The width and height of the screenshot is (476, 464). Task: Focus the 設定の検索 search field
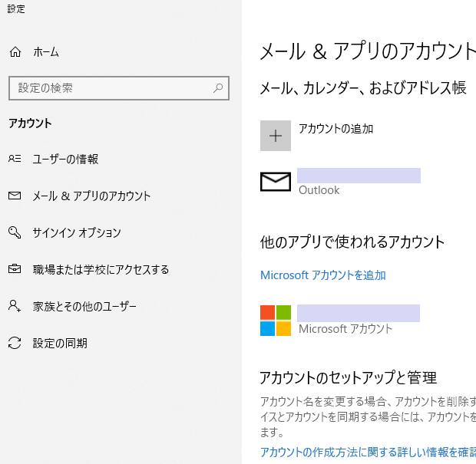[x=111, y=88]
